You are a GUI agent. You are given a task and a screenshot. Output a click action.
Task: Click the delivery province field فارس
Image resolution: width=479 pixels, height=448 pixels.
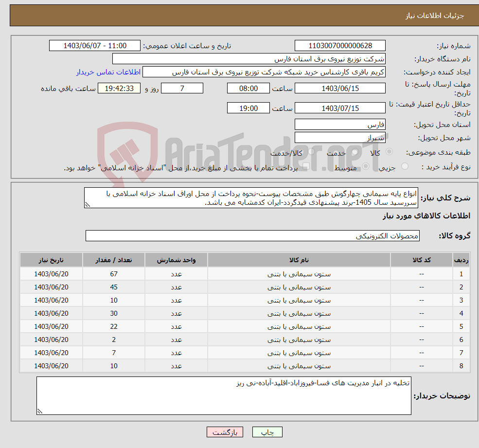point(340,125)
